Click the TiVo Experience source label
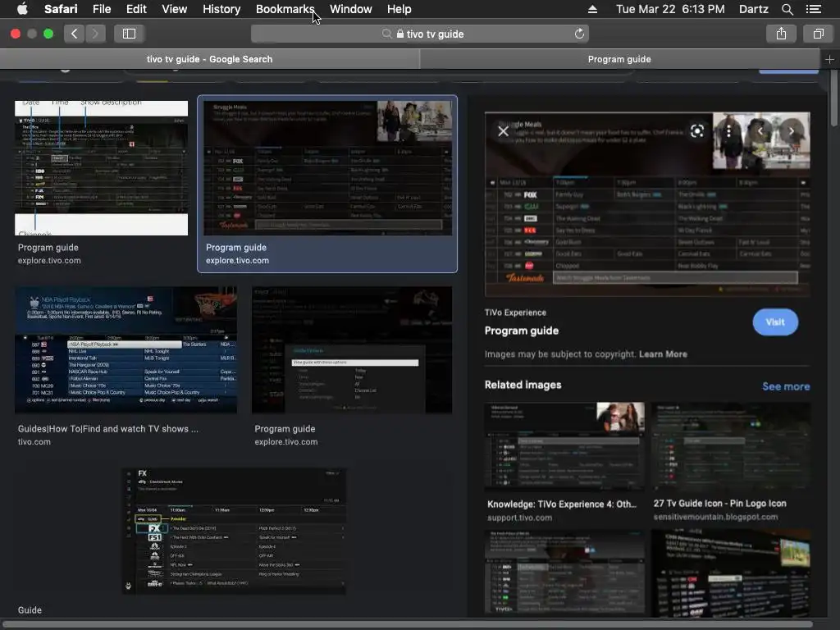Screen dimensions: 840x630 tap(515, 313)
